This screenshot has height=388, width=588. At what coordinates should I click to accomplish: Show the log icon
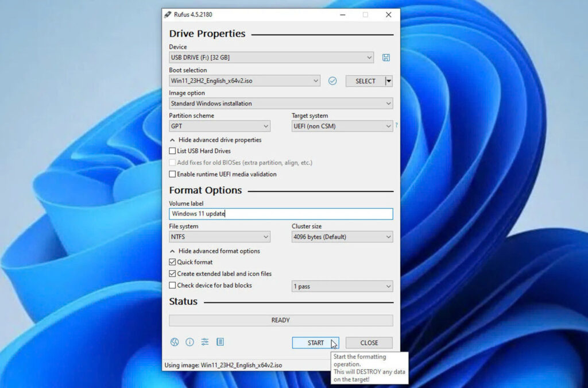[x=220, y=342]
